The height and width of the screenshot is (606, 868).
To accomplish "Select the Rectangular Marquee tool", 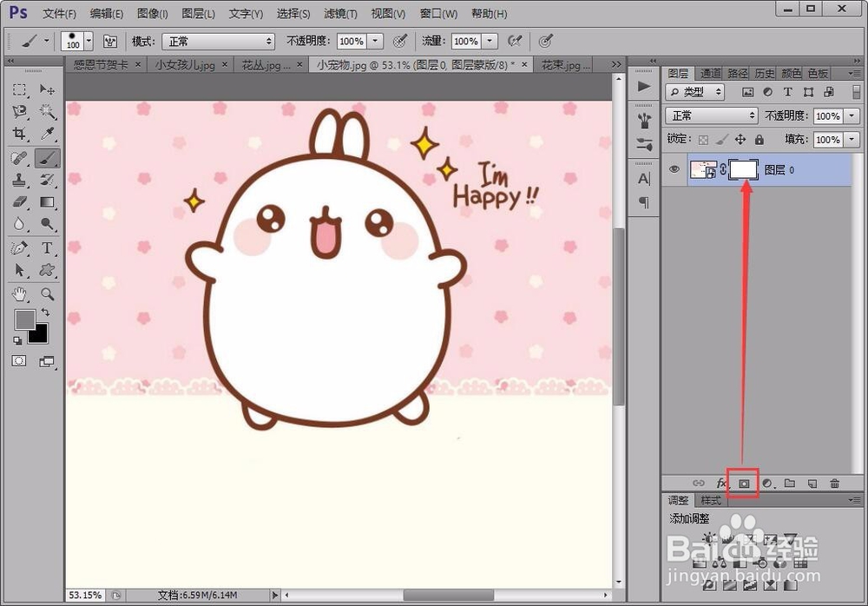I will click(19, 89).
